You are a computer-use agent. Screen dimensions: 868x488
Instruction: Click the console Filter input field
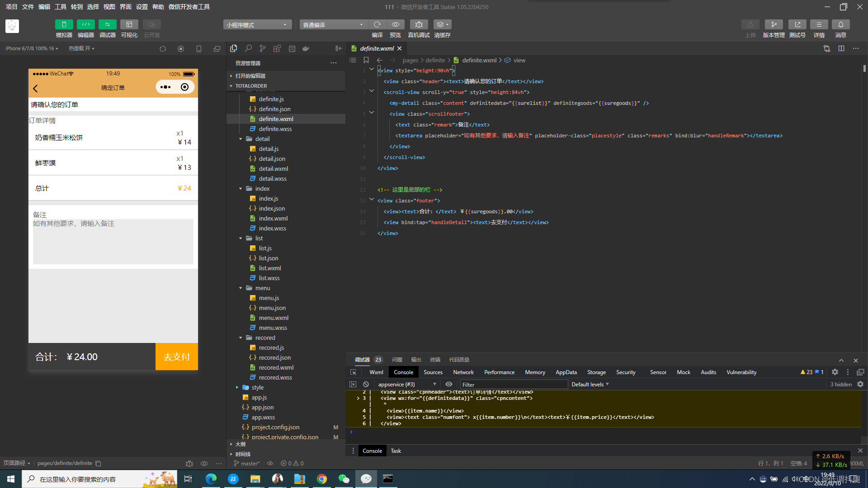513,385
